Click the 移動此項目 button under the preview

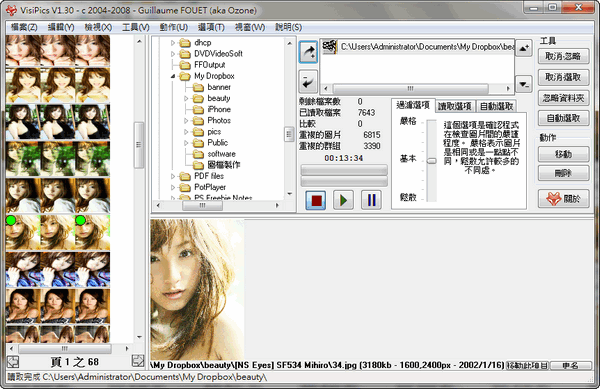528,366
